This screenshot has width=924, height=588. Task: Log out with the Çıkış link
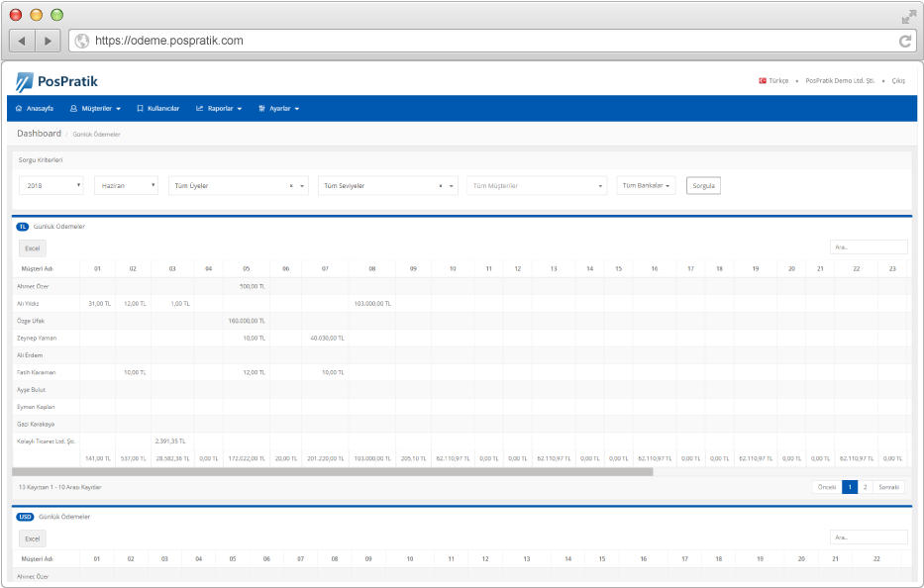click(x=898, y=81)
